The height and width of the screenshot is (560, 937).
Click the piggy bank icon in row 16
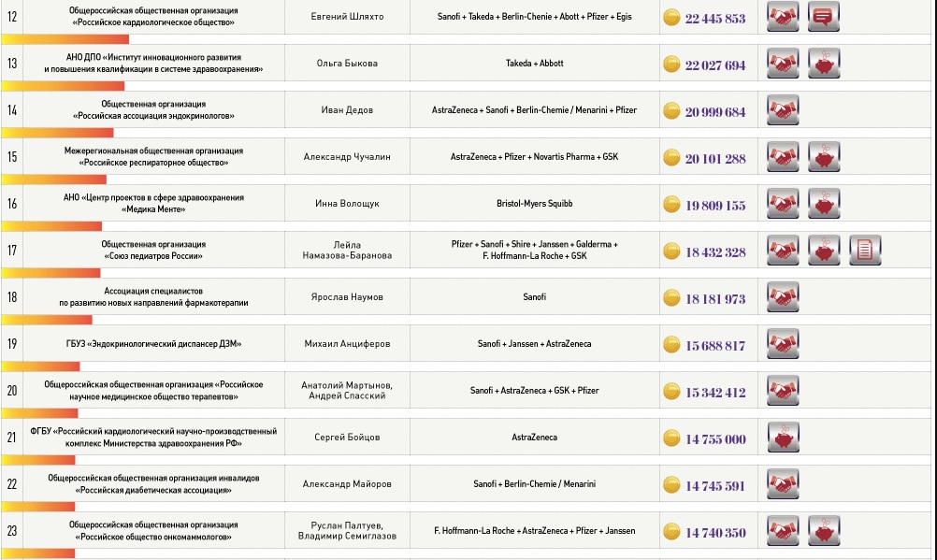pos(824,204)
